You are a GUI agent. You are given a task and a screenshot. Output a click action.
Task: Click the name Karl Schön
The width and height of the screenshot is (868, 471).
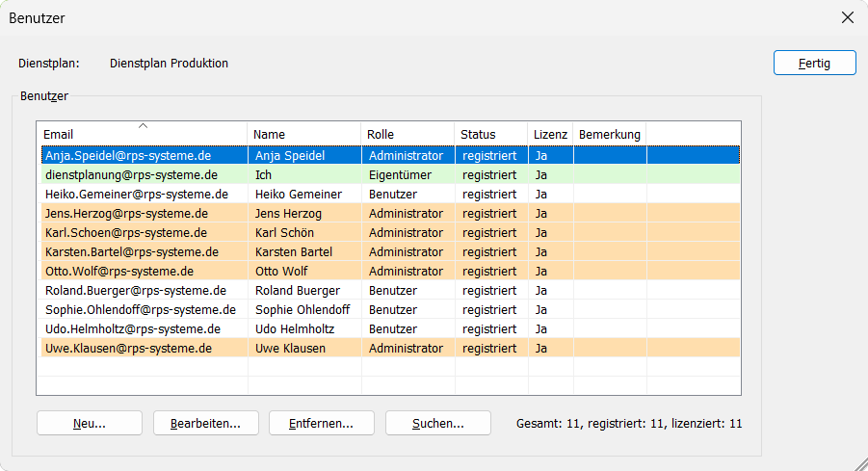pos(284,232)
